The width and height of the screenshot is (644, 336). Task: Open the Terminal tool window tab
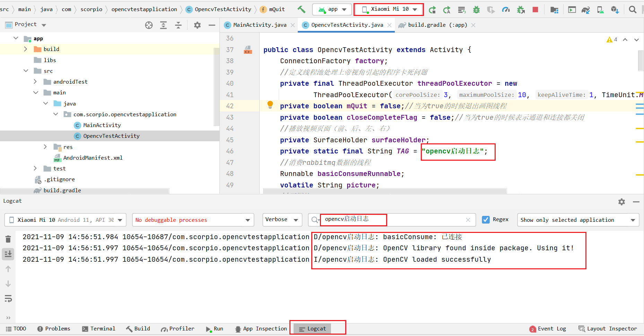98,329
